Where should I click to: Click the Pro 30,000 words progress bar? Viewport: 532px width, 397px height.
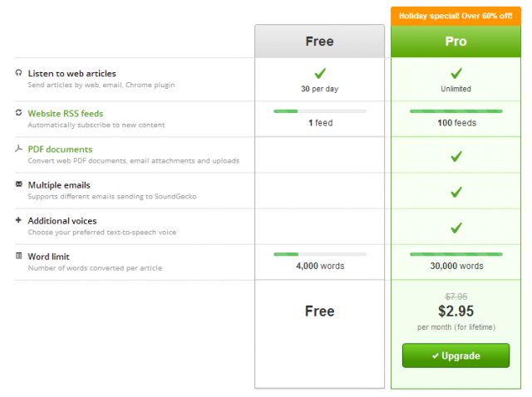pos(456,253)
